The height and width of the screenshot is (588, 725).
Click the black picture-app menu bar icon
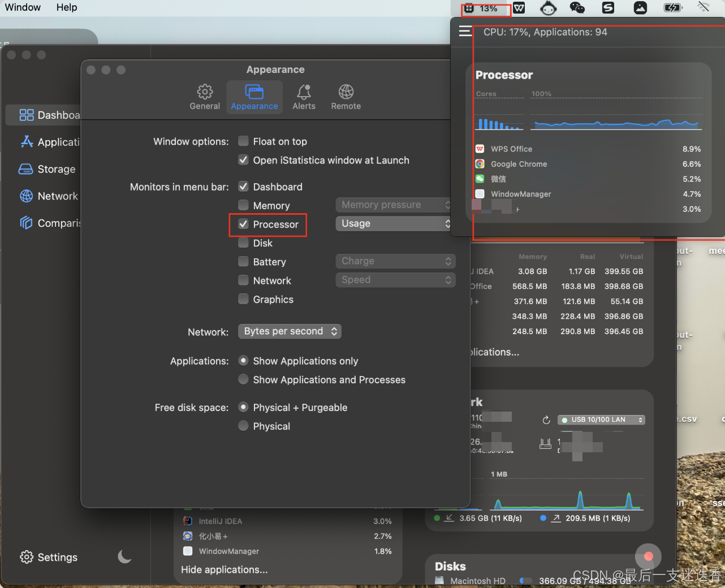[x=640, y=8]
